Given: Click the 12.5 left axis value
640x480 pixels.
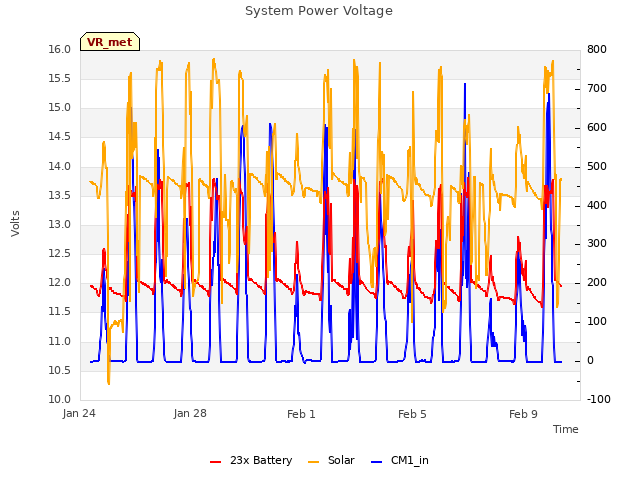Looking at the screenshot, I should coord(60,253).
